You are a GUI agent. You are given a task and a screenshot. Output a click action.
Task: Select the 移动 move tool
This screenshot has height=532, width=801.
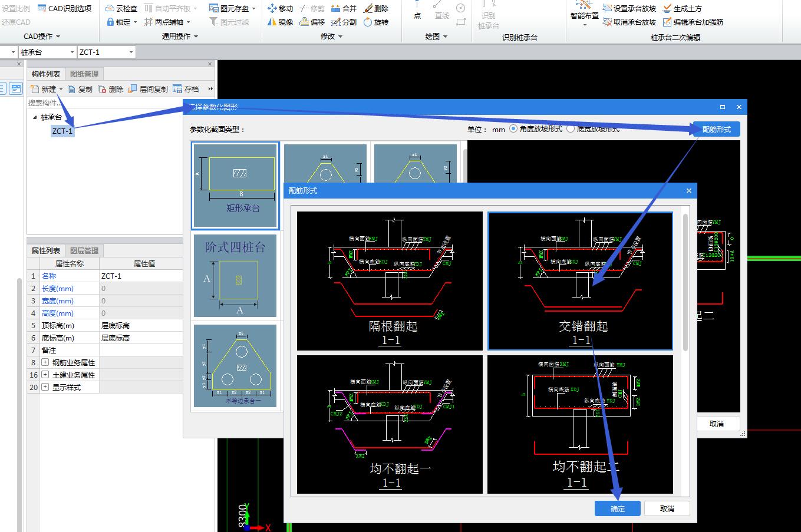(280, 8)
